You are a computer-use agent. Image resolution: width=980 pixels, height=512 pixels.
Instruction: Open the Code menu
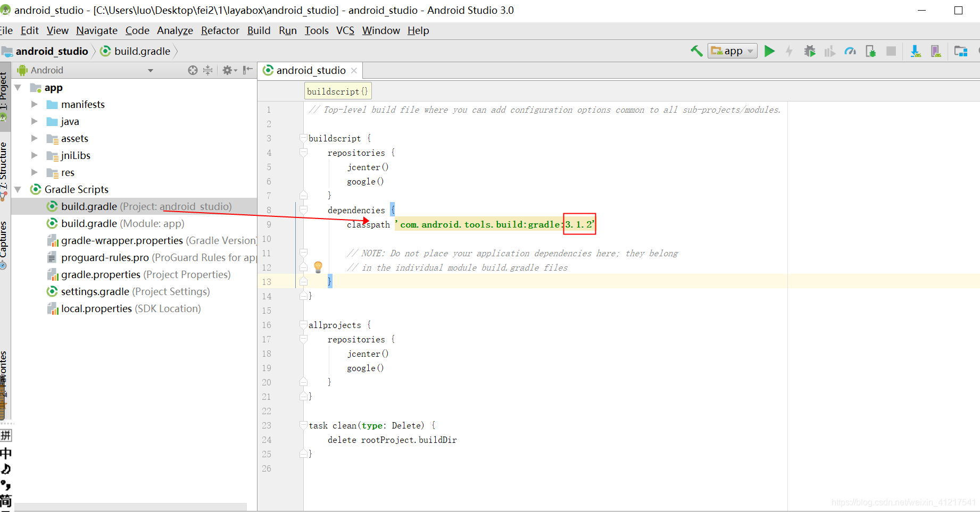[137, 30]
